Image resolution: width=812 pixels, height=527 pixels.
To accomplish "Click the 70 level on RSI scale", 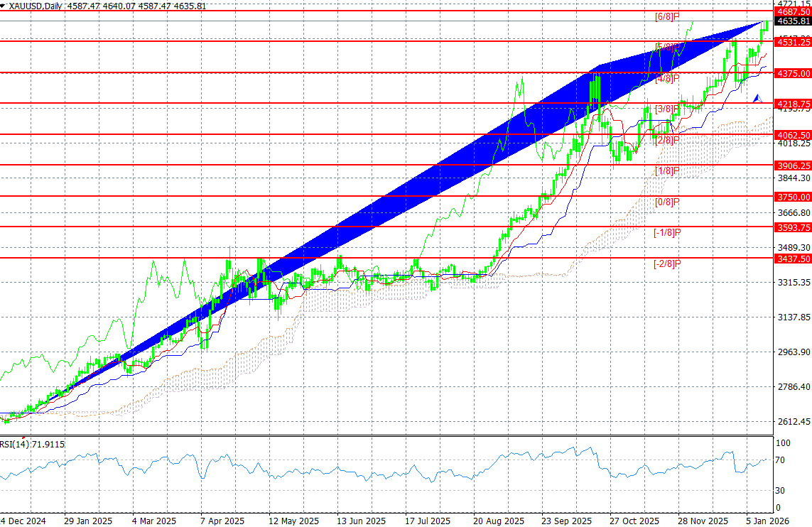I will click(x=780, y=460).
